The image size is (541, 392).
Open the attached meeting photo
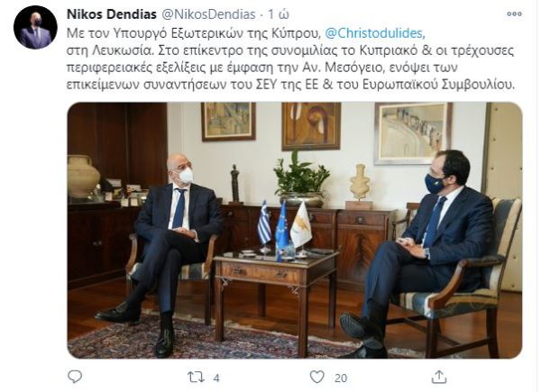[294, 231]
